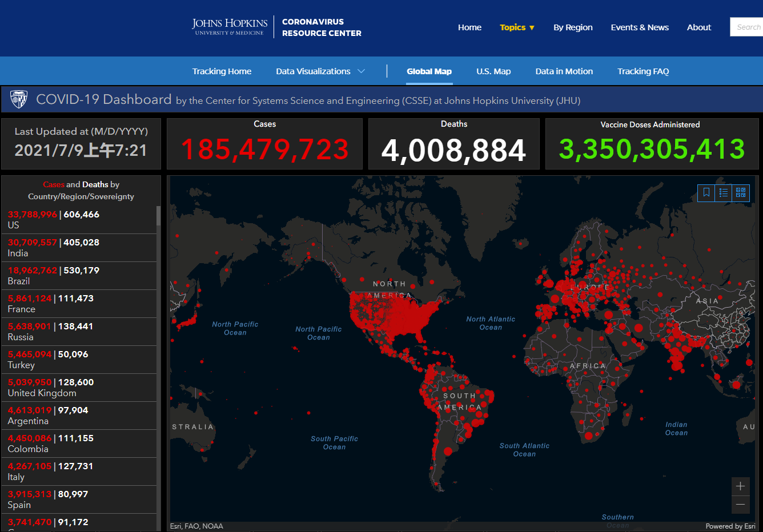The width and height of the screenshot is (763, 532).
Task: Open the basemap gallery grid icon
Action: pos(741,193)
